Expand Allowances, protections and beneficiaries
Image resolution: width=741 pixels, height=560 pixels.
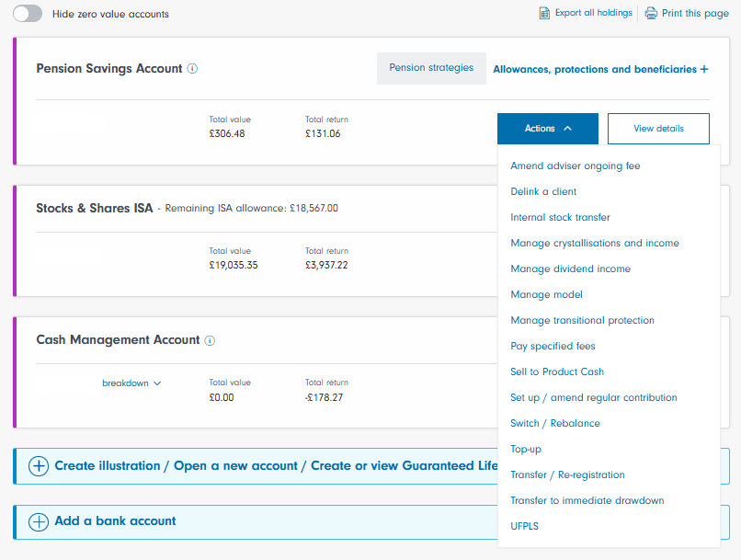tap(600, 69)
